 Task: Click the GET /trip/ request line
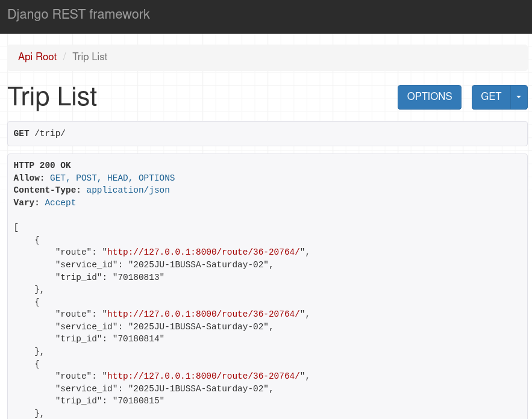pyautogui.click(x=40, y=134)
